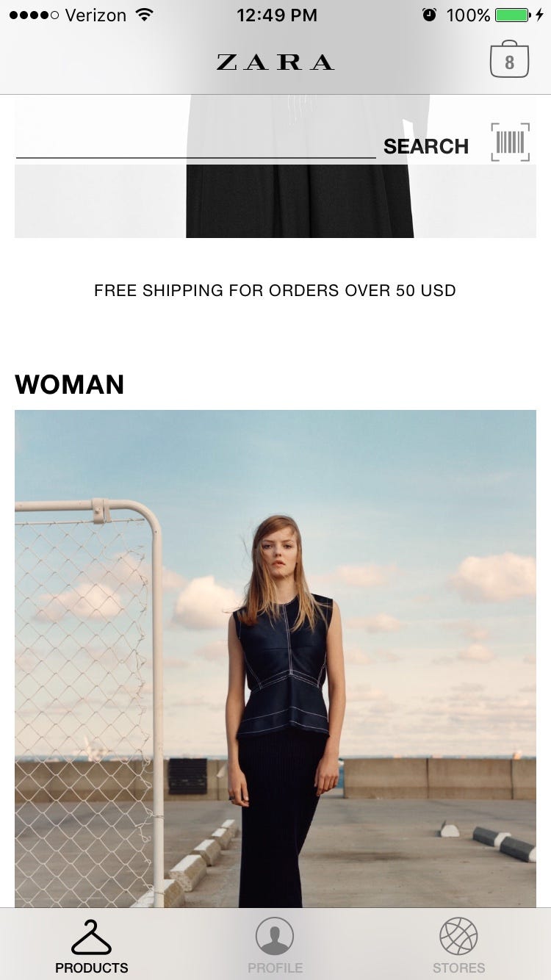
Task: Click the search text input field
Action: pos(195,144)
